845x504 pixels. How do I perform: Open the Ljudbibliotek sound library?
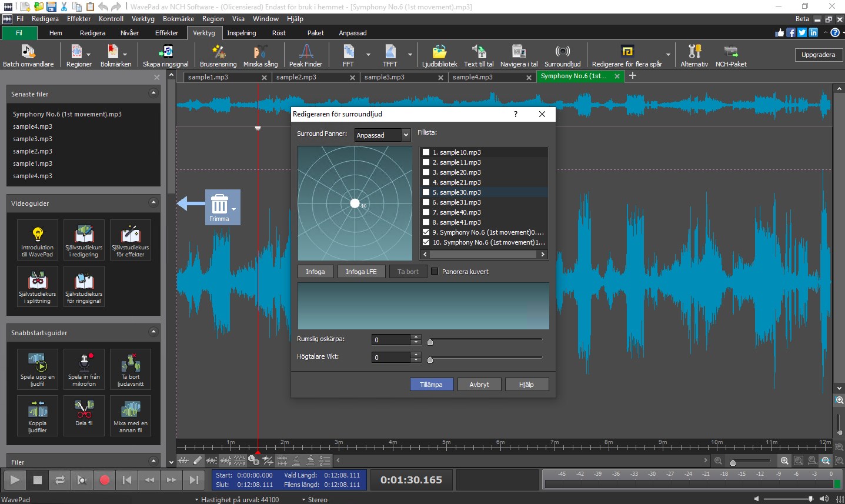click(439, 55)
